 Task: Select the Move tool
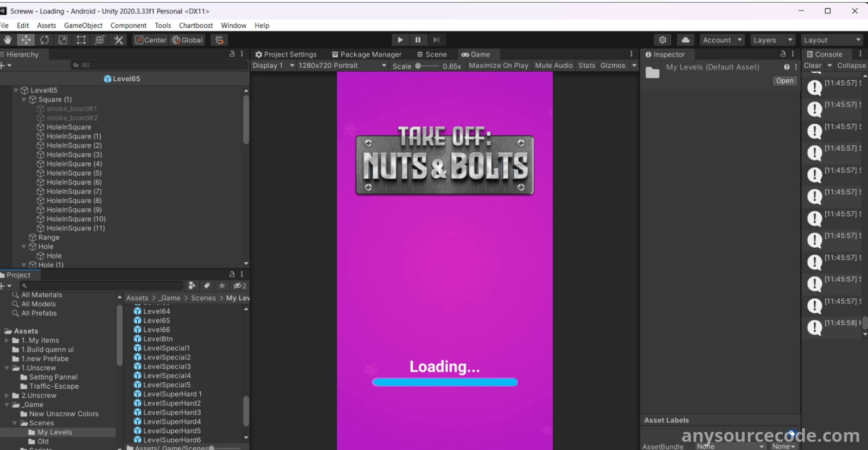(26, 40)
